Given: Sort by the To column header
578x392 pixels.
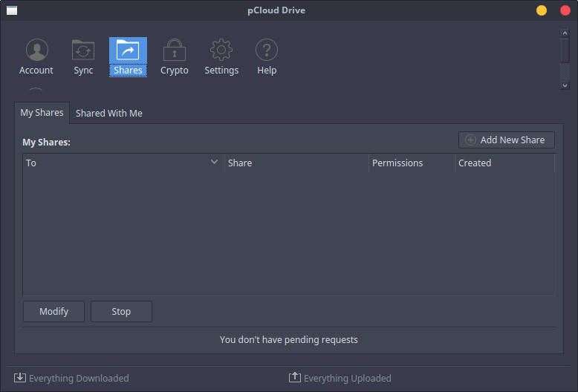Looking at the screenshot, I should coord(123,163).
